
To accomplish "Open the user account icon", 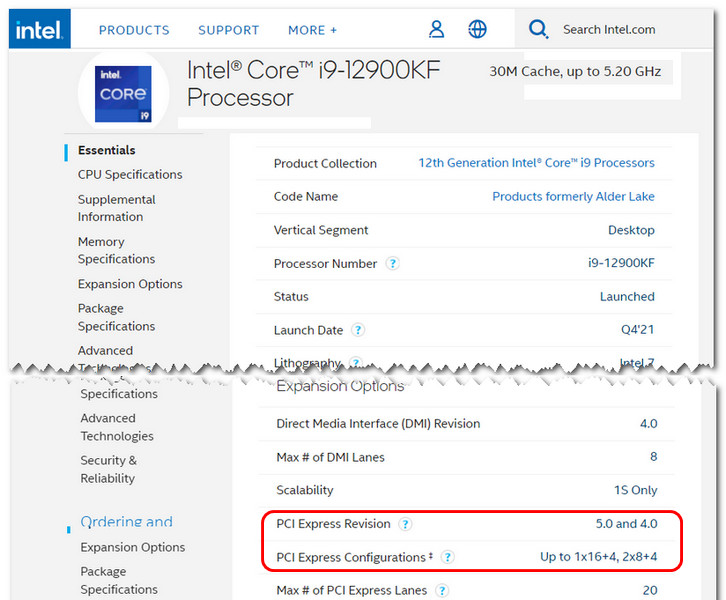I will [436, 29].
